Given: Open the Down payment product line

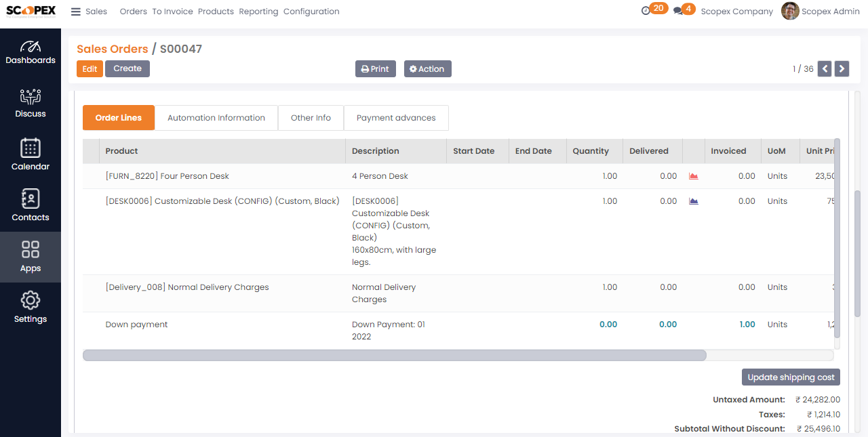Looking at the screenshot, I should (x=136, y=325).
